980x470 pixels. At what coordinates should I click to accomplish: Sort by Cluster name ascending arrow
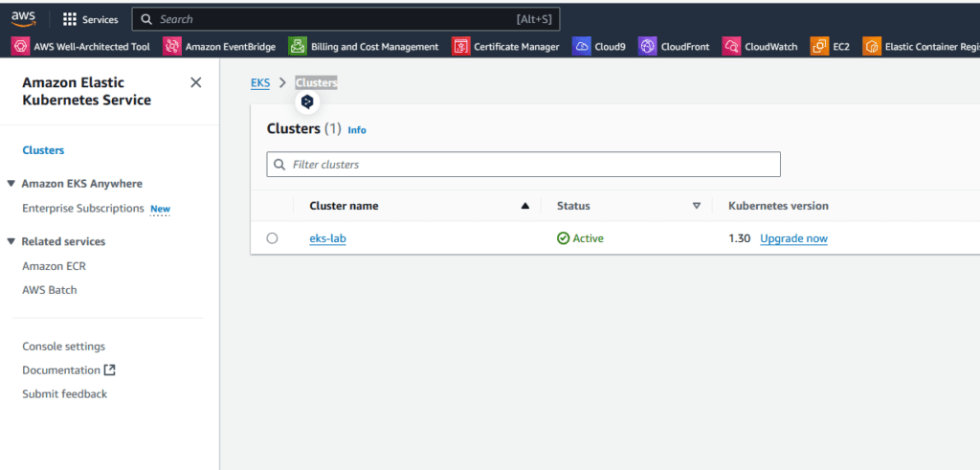(525, 206)
